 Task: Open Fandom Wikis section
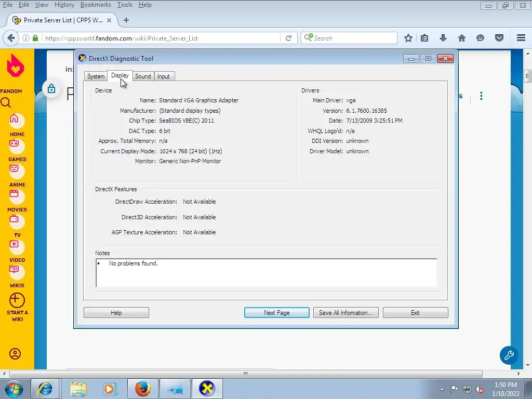tap(17, 275)
